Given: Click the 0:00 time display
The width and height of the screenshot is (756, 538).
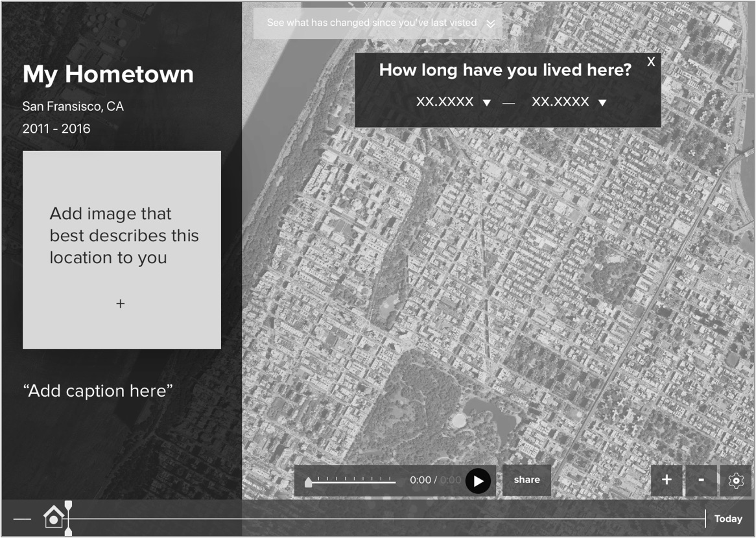Looking at the screenshot, I should tap(421, 480).
